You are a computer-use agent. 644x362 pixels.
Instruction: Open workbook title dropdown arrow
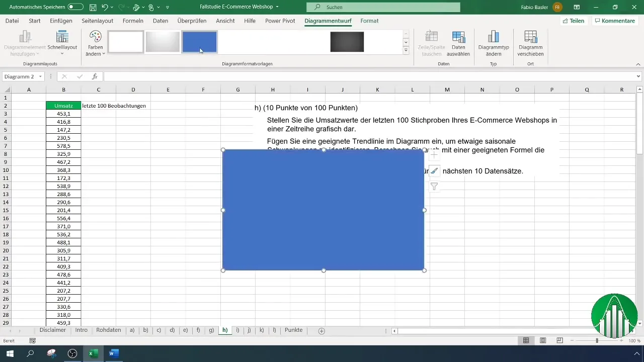[x=277, y=8]
